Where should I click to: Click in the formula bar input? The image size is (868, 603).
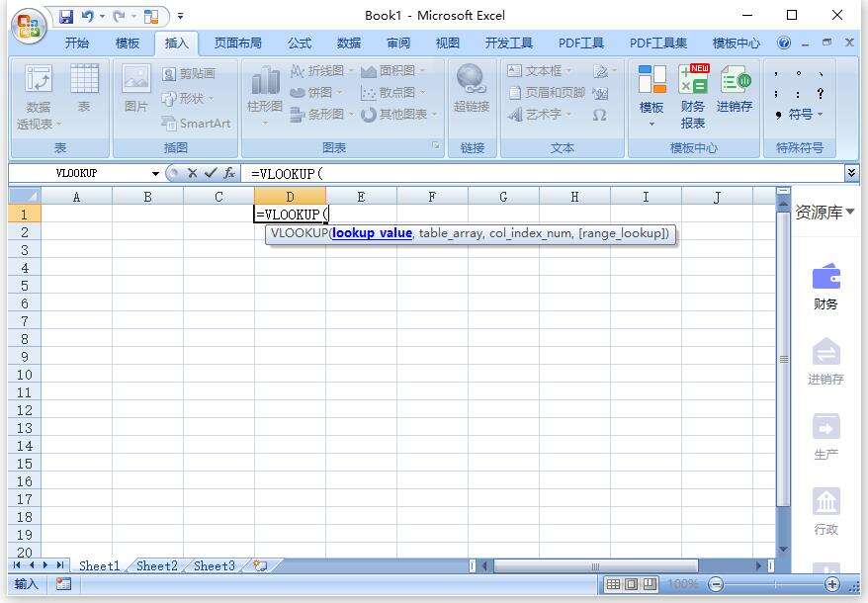(543, 174)
